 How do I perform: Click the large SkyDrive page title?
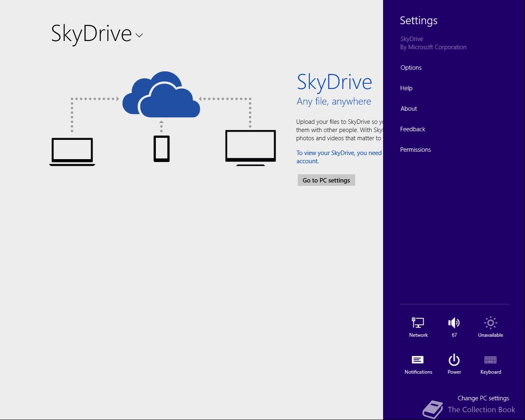[x=91, y=33]
